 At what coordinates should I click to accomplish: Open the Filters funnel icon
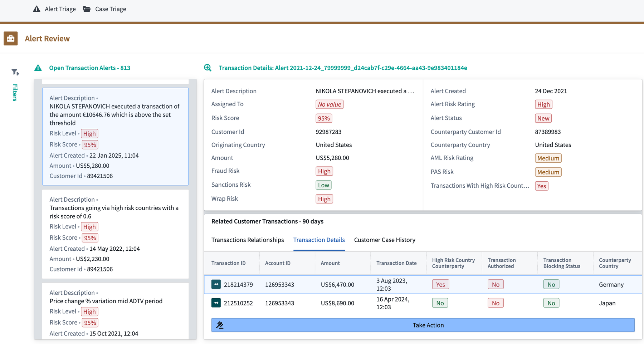15,72
